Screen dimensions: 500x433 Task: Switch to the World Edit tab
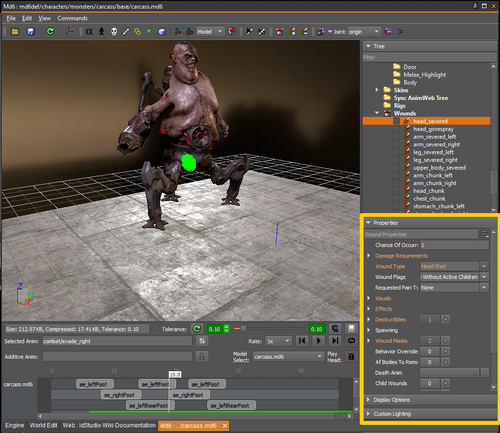click(x=43, y=425)
